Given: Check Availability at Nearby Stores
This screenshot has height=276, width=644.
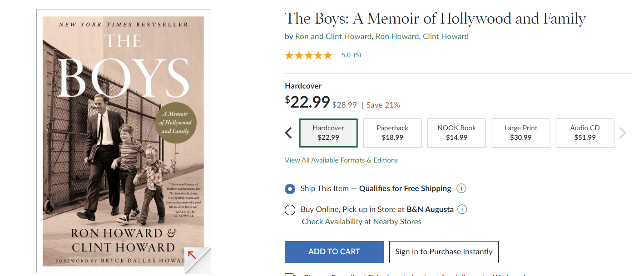Looking at the screenshot, I should [362, 222].
